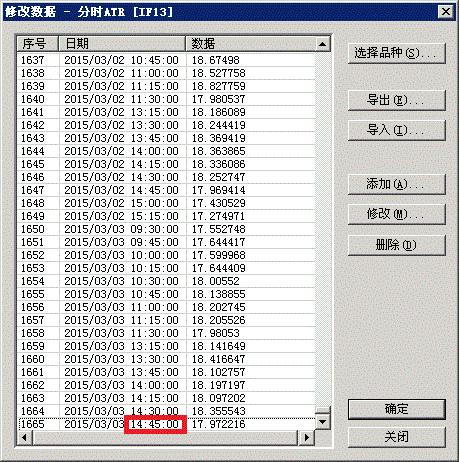
Task: Click value 18.141649
Action: pyautogui.click(x=219, y=346)
